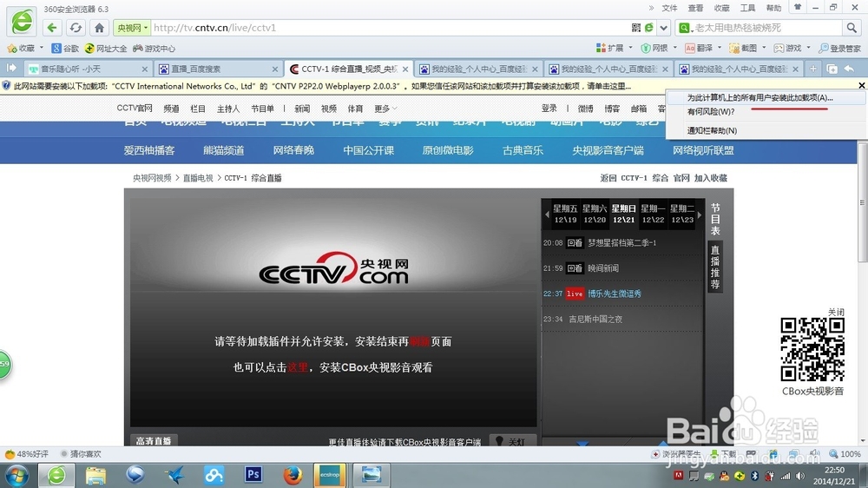The image size is (868, 488).
Task: Show later dates with right schedule arrow
Action: tap(699, 214)
